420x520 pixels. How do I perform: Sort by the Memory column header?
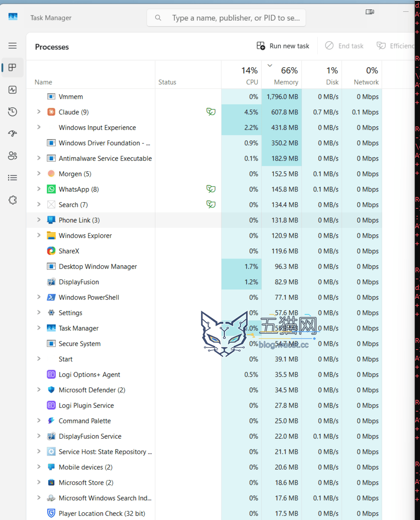[x=282, y=75]
